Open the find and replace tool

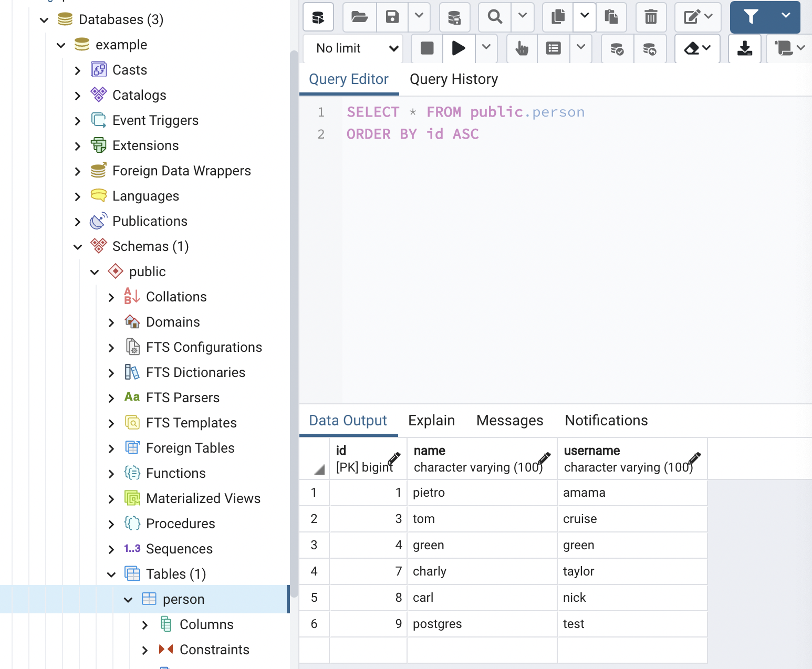493,17
